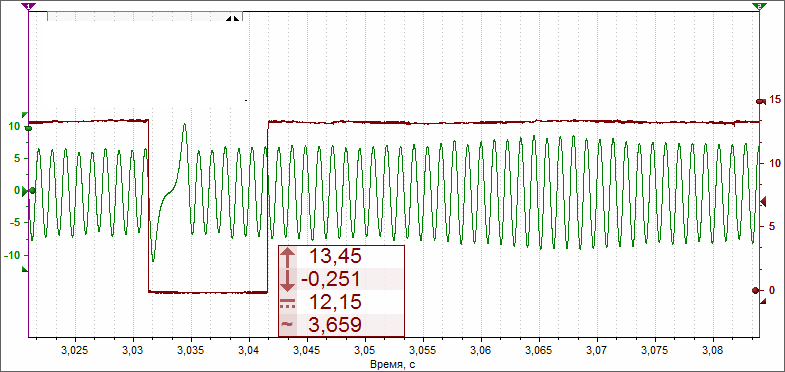Click the red trigger arrow on right axis
Image resolution: width=785 pixels, height=372 pixels.
pos(763,201)
